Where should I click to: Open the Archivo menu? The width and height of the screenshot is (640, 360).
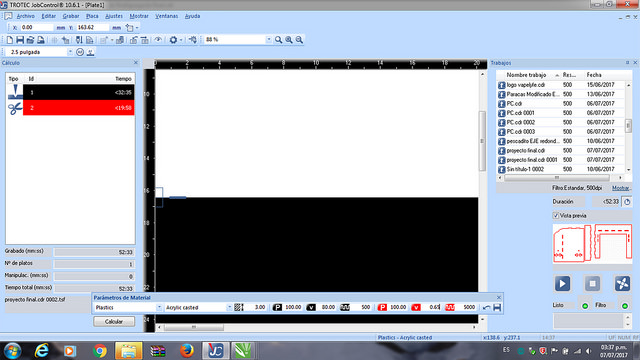click(x=26, y=16)
